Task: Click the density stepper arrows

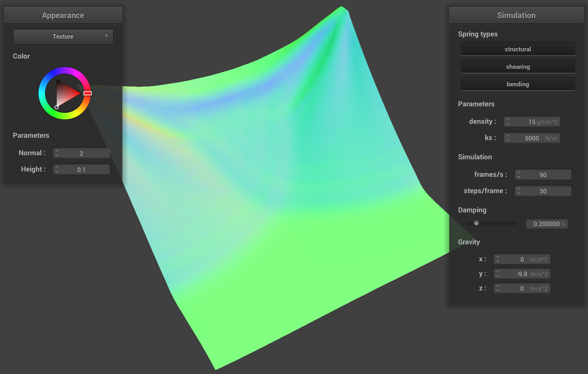Action: 508,121
